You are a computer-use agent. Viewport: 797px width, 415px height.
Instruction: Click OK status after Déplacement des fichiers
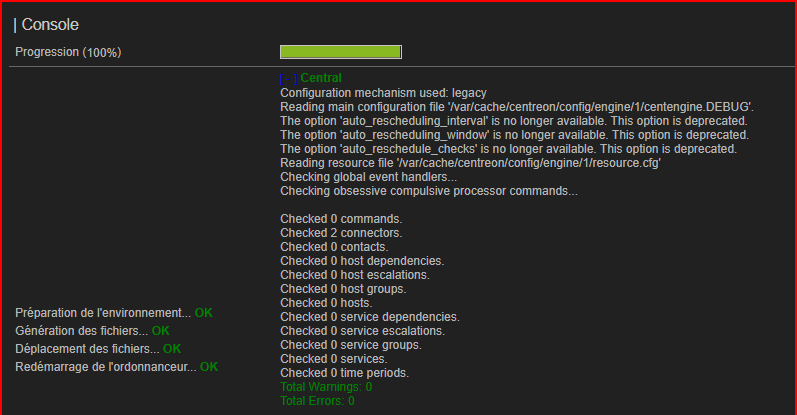pyautogui.click(x=172, y=349)
